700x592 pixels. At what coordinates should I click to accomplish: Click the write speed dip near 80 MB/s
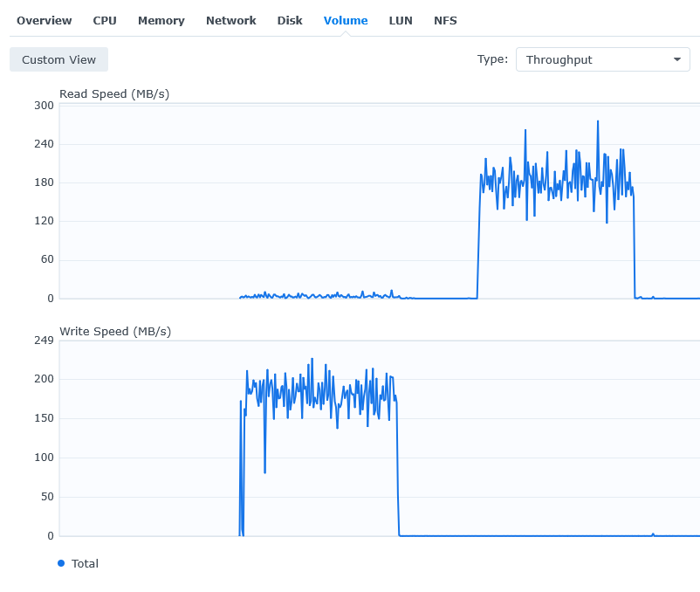(264, 472)
